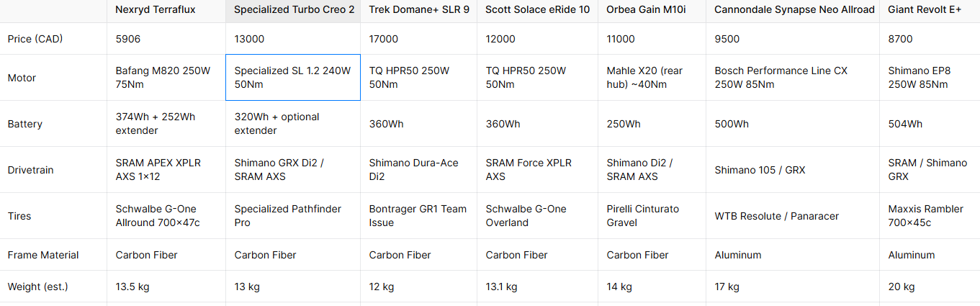Select the SRAM Force XPLR AXS cell
The height and width of the screenshot is (306, 980).
529,170
